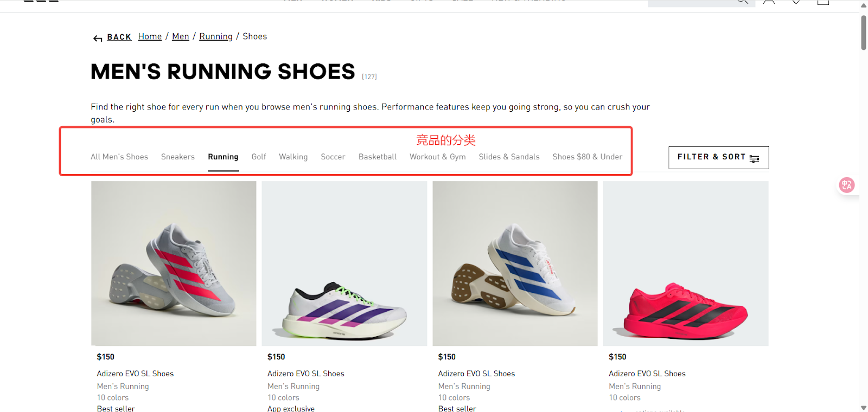Viewport: 868px width, 412px height.
Task: Switch to Workout & Gym tab
Action: [437, 157]
